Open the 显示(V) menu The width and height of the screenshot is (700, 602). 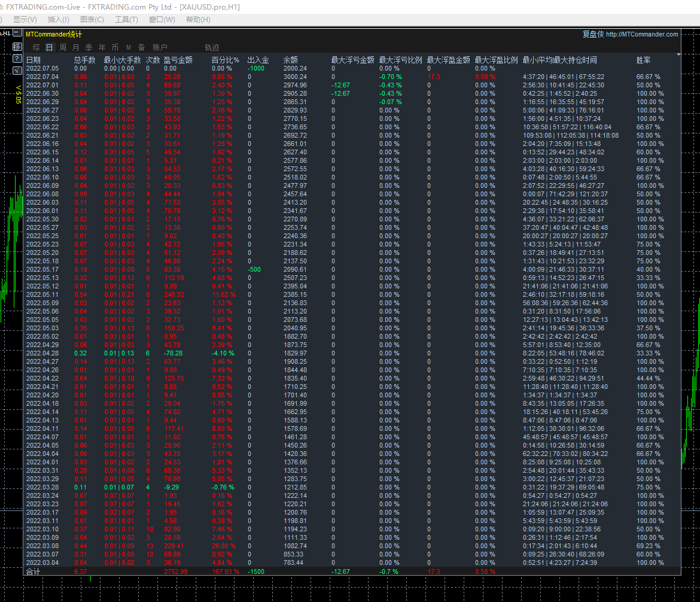(x=25, y=20)
